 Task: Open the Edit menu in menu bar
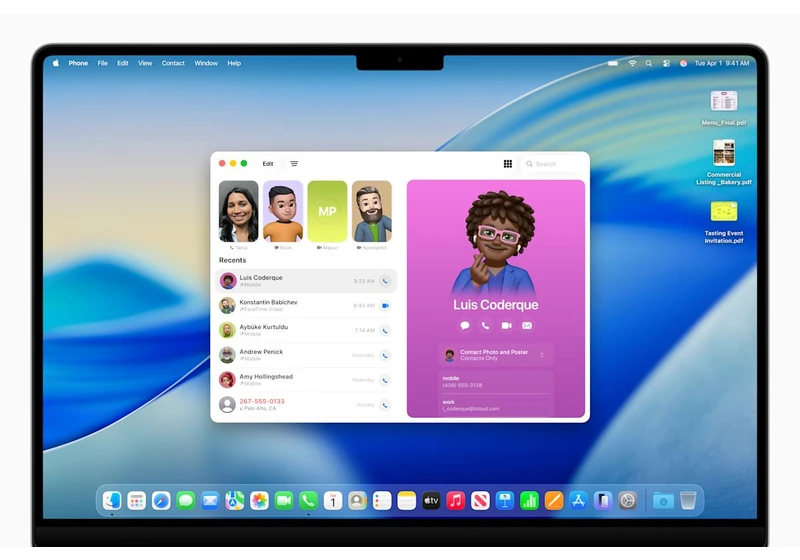pyautogui.click(x=123, y=63)
